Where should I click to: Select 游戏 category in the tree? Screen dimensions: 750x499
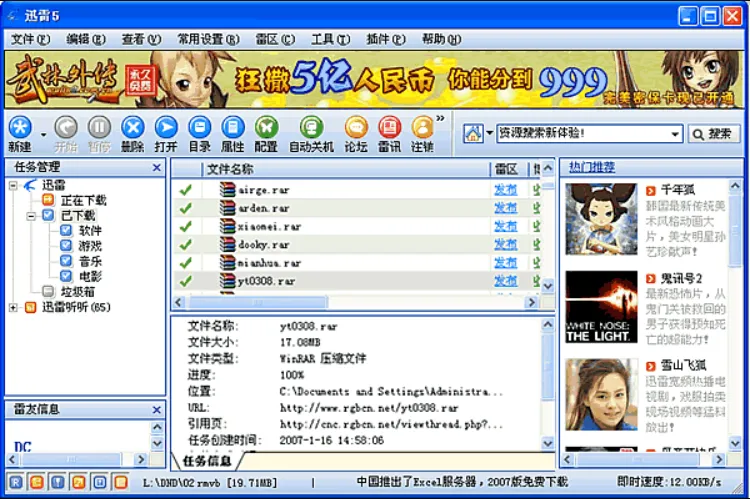[90, 246]
